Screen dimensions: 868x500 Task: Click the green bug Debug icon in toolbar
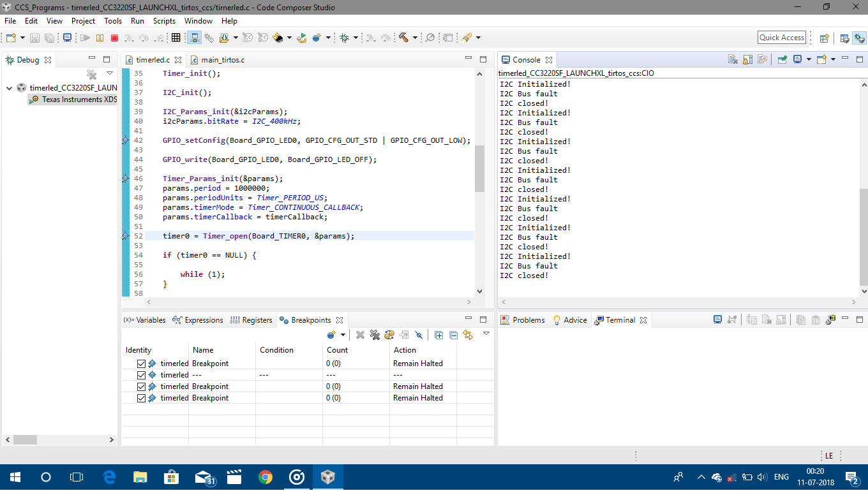(x=345, y=38)
